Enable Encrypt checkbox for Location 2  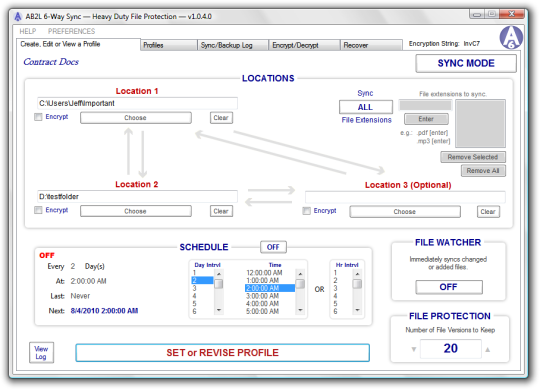(38, 210)
